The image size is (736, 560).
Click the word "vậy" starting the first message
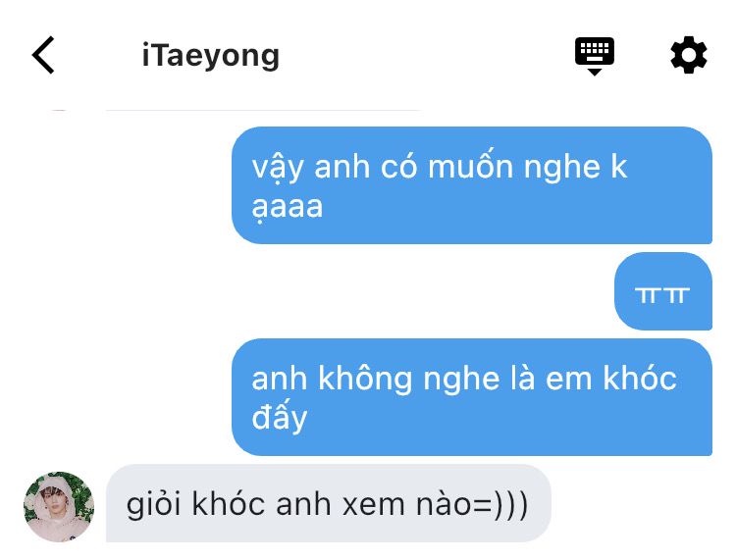pyautogui.click(x=278, y=168)
